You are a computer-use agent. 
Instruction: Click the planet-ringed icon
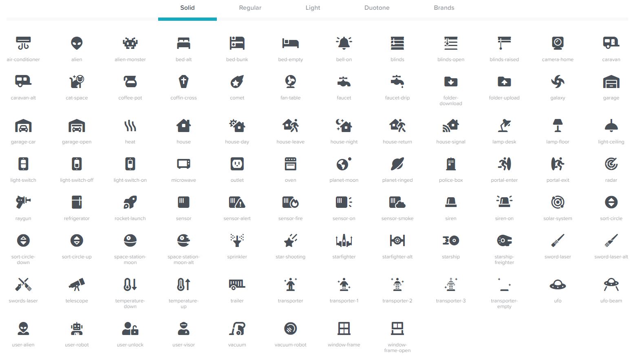coord(397,164)
